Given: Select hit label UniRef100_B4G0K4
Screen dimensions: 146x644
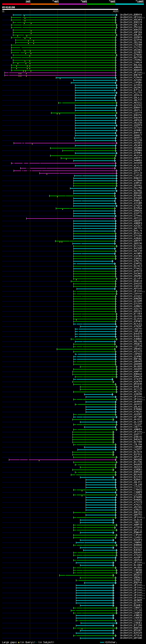Looking at the screenshot, I should [x=131, y=118].
